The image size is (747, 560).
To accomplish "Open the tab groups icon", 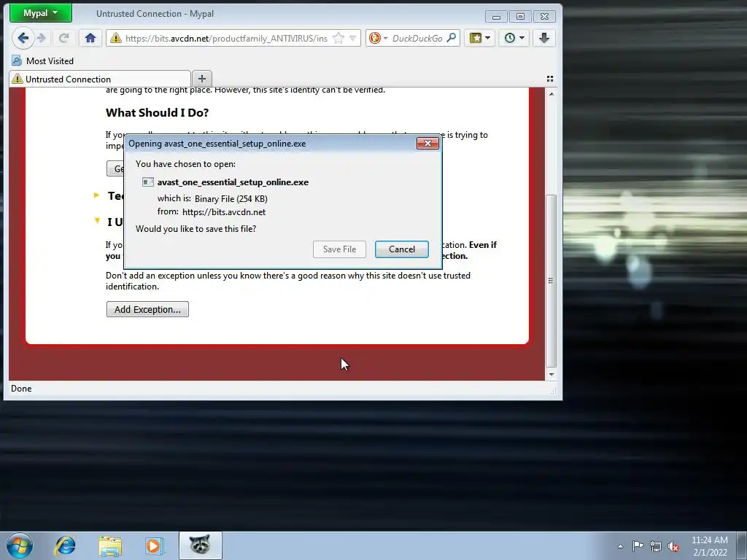I will click(x=550, y=79).
